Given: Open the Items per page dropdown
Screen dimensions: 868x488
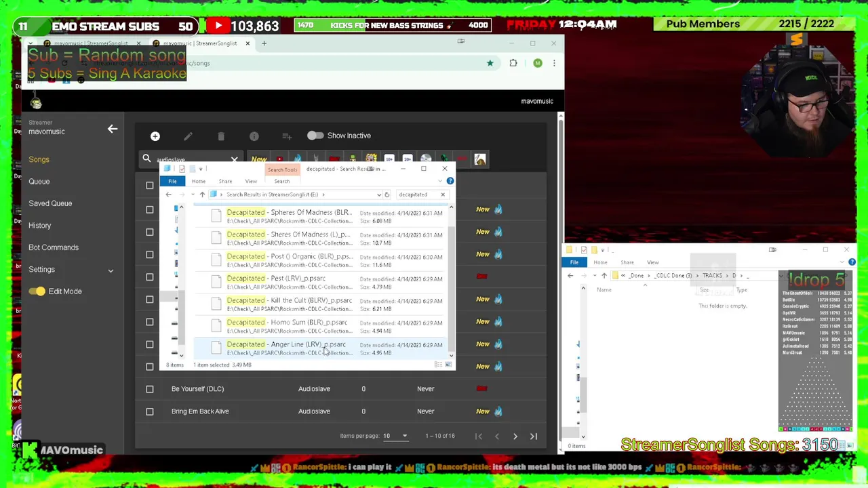Looking at the screenshot, I should click(396, 436).
